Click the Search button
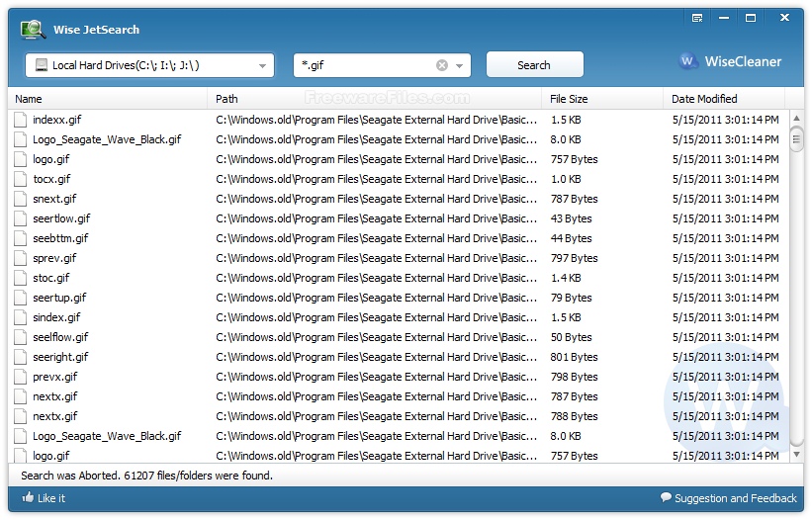The width and height of the screenshot is (812, 520). [x=534, y=65]
